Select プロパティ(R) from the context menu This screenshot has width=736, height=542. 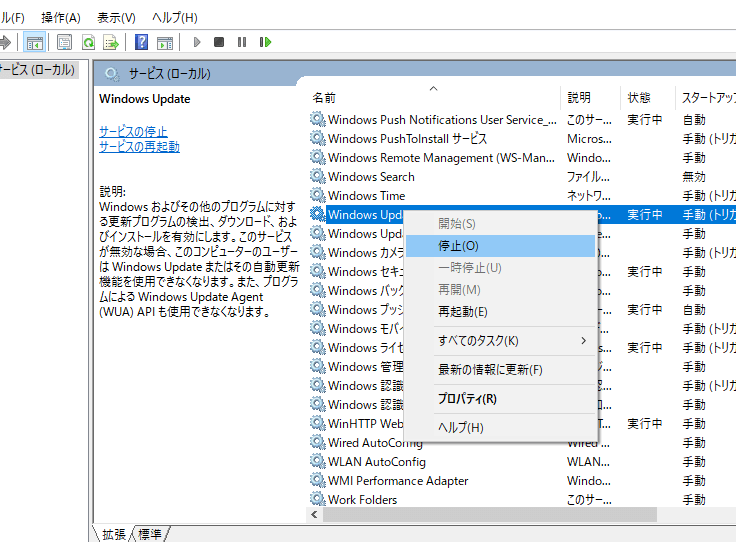click(x=467, y=399)
